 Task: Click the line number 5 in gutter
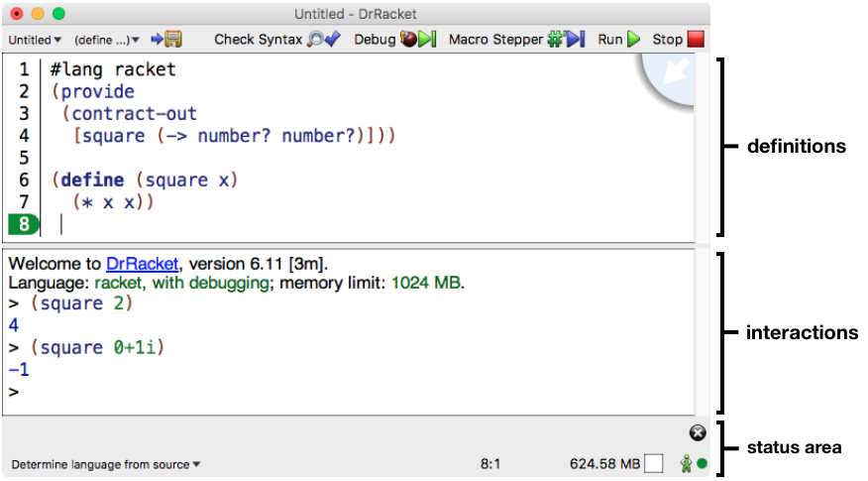pyautogui.click(x=24, y=158)
